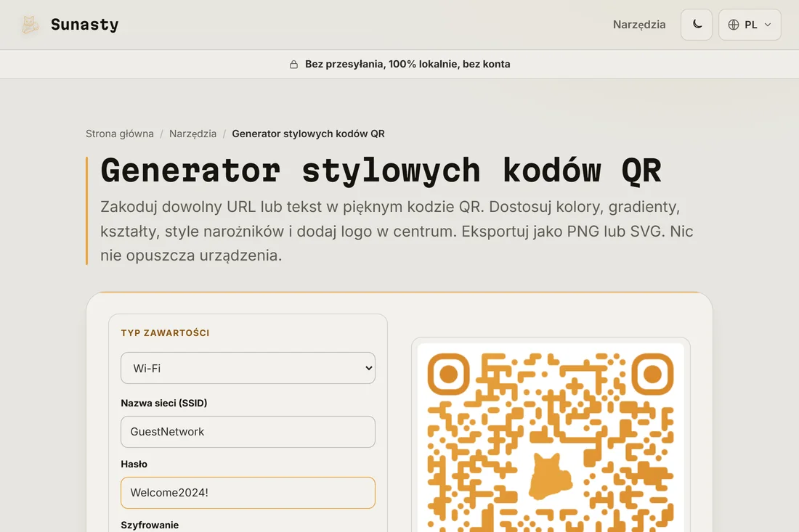Screen dimensions: 799x532
Task: Open the Wi-Fi content type dropdown
Action: (248, 368)
